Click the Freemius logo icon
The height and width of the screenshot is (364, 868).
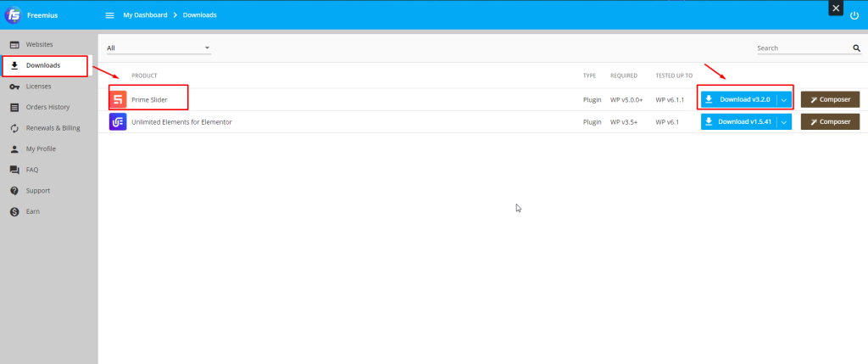tap(12, 15)
